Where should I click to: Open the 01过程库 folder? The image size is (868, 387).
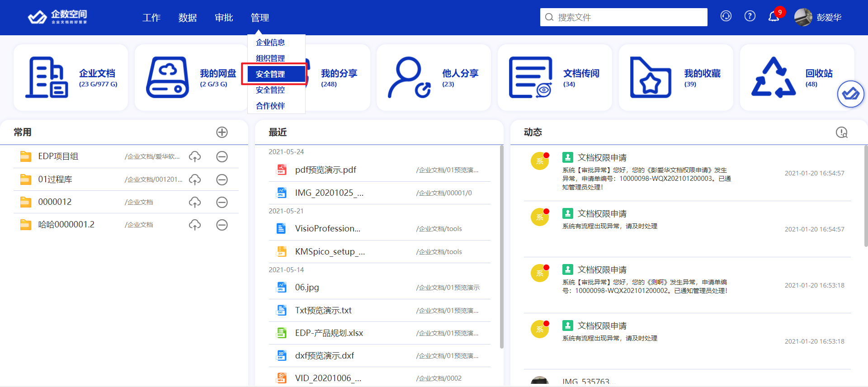tap(55, 179)
